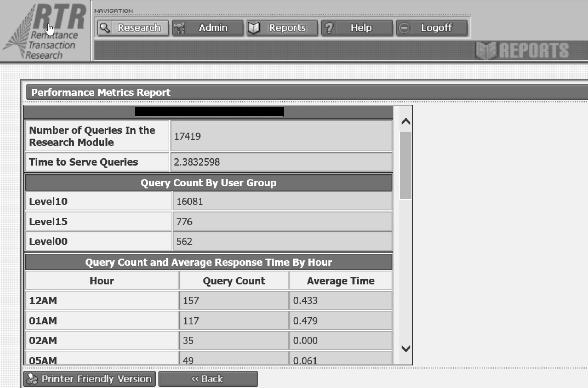Open the Printer Friendly Version
The image size is (588, 388).
pyautogui.click(x=96, y=379)
